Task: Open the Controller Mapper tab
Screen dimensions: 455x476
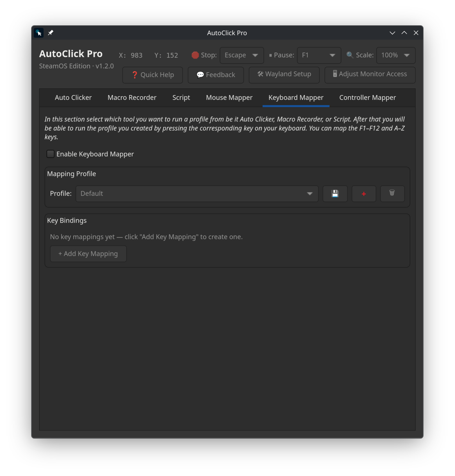Action: pyautogui.click(x=367, y=98)
